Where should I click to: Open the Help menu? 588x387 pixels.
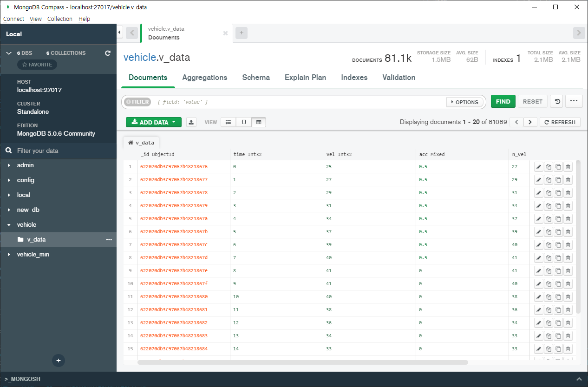(85, 19)
